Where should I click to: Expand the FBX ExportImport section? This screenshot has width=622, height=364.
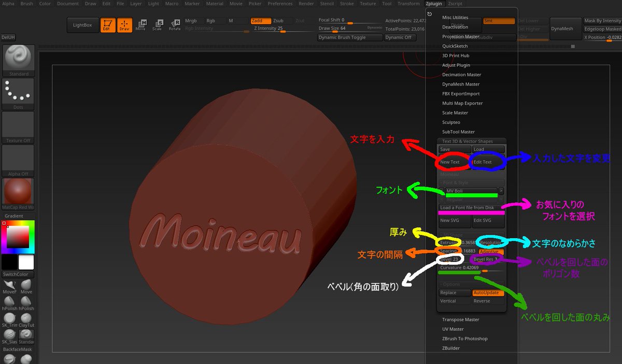(461, 94)
